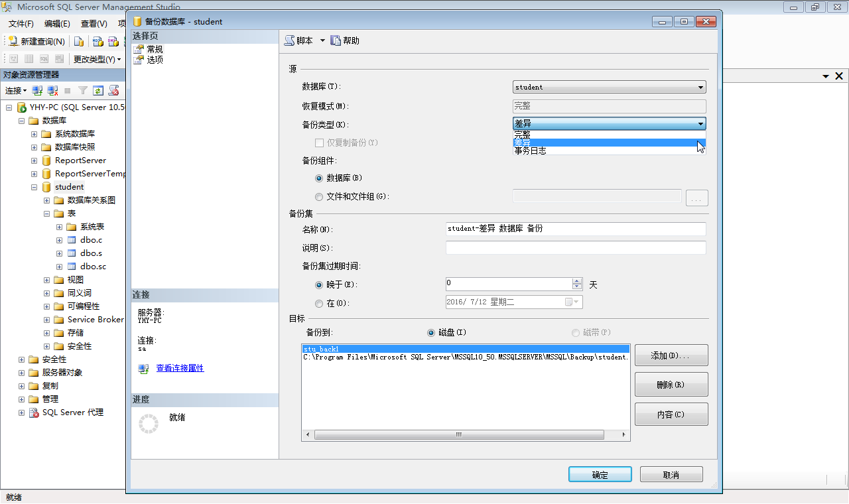Click the backup set 名称(N) input field
The height and width of the screenshot is (504, 849).
(x=576, y=229)
